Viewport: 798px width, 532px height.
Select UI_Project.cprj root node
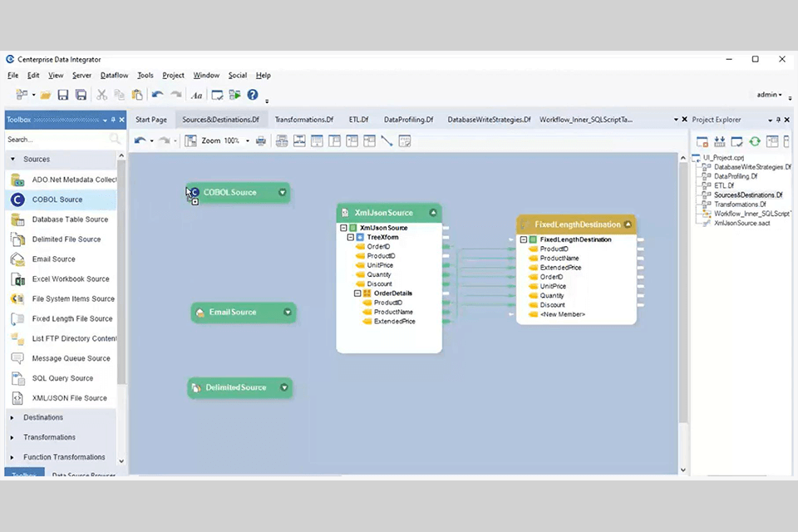pos(723,158)
